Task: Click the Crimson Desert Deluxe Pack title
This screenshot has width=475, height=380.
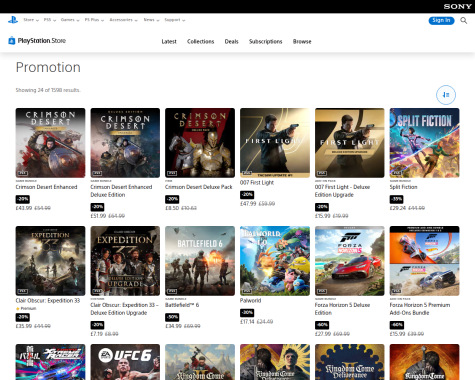Action: click(x=199, y=187)
